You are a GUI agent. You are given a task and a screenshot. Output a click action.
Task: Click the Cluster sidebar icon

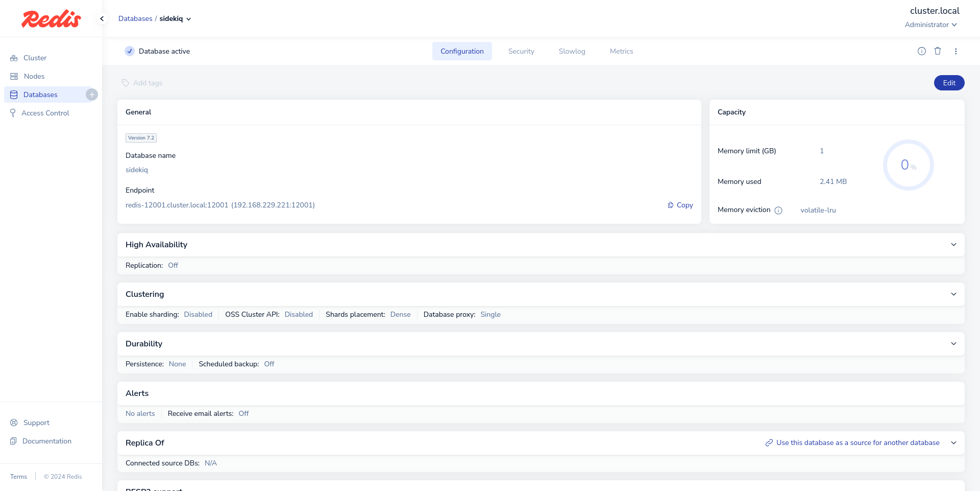pos(14,58)
